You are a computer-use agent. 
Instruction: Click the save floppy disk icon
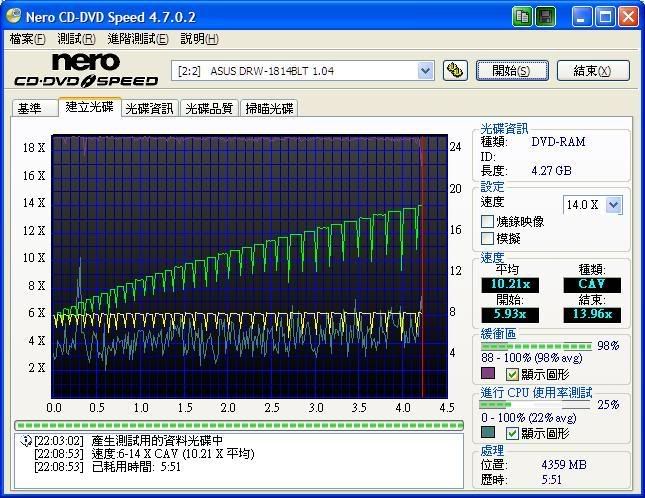pyautogui.click(x=545, y=17)
